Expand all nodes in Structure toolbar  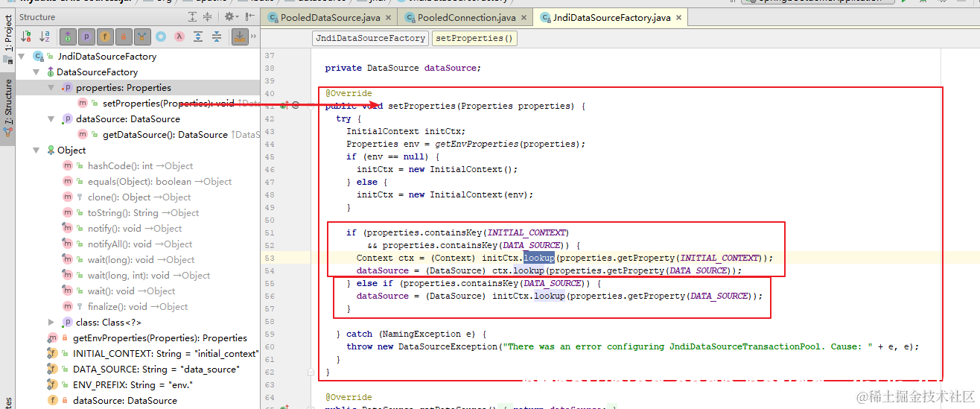point(198,36)
